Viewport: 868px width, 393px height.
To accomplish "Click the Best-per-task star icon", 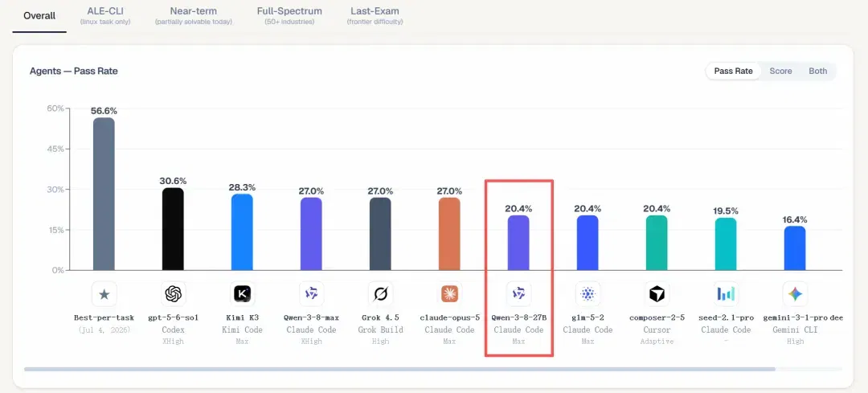I will [x=104, y=294].
